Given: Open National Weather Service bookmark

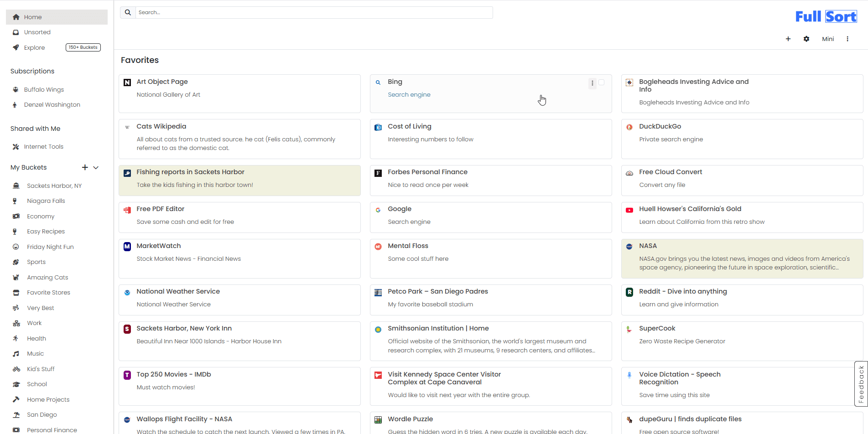Looking at the screenshot, I should (x=178, y=291).
